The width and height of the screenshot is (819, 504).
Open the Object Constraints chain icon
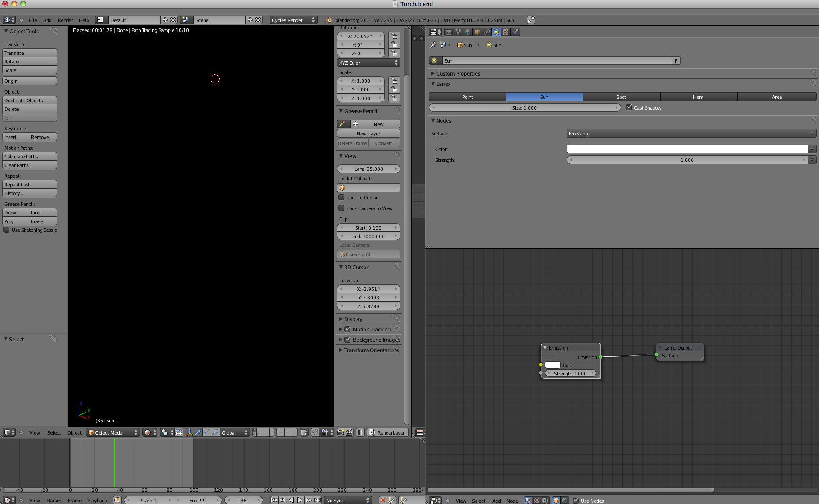(x=487, y=32)
